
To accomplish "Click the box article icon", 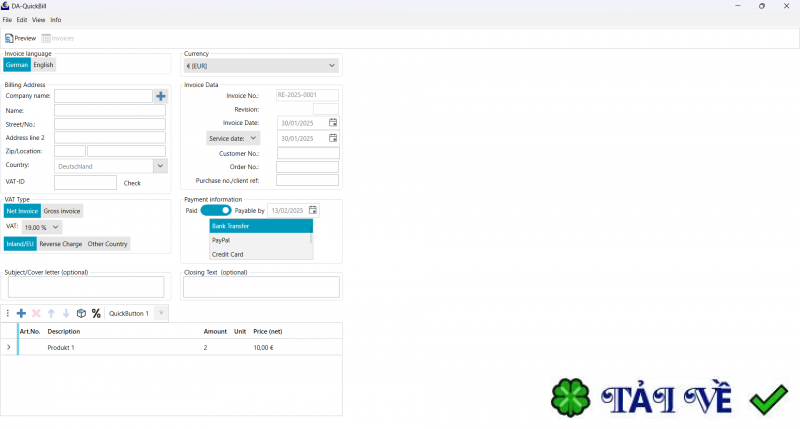I will [81, 313].
